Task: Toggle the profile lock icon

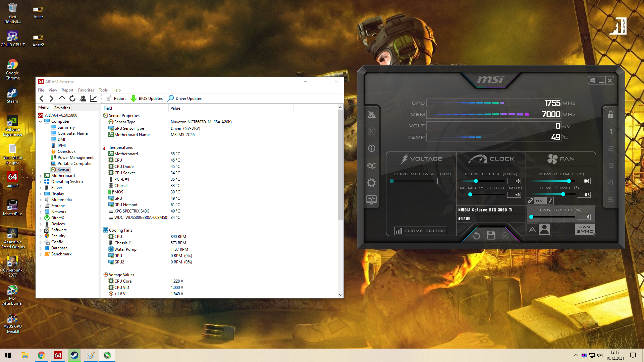Action: point(610,115)
